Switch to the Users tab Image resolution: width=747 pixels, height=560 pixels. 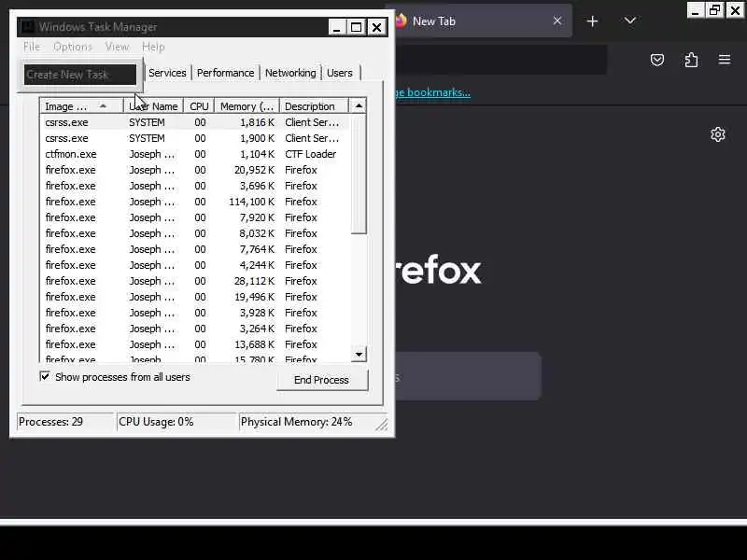[340, 73]
